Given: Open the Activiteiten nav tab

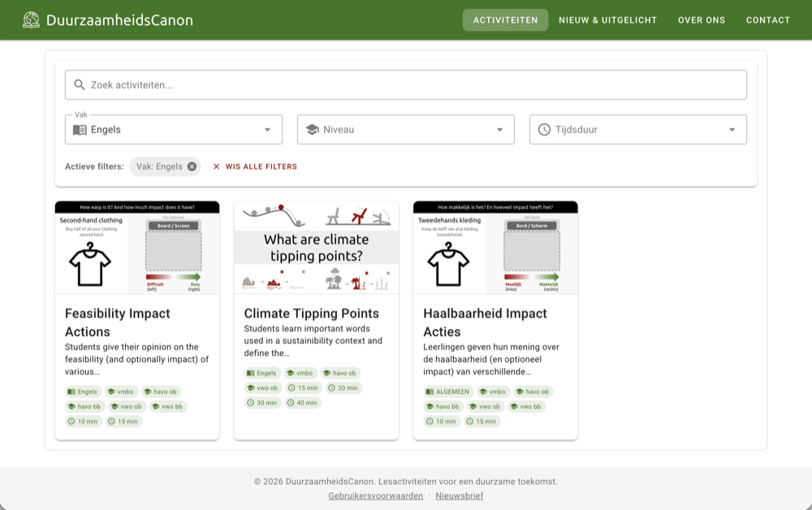Looking at the screenshot, I should [505, 19].
